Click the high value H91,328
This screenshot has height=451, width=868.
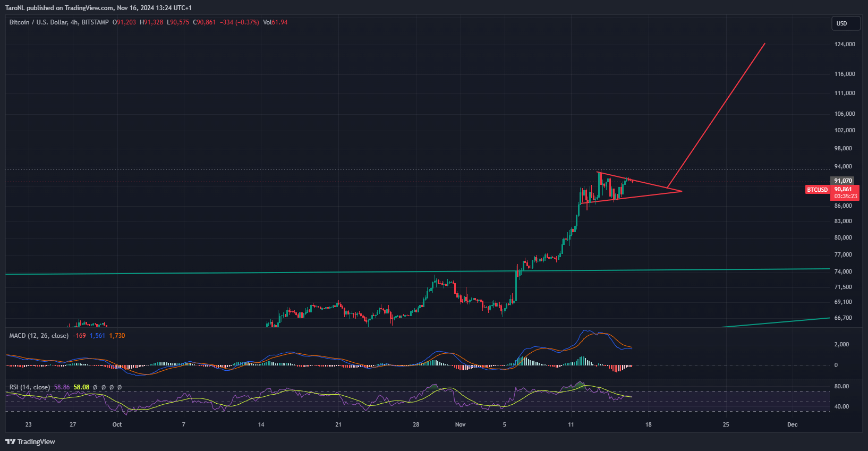click(x=151, y=22)
